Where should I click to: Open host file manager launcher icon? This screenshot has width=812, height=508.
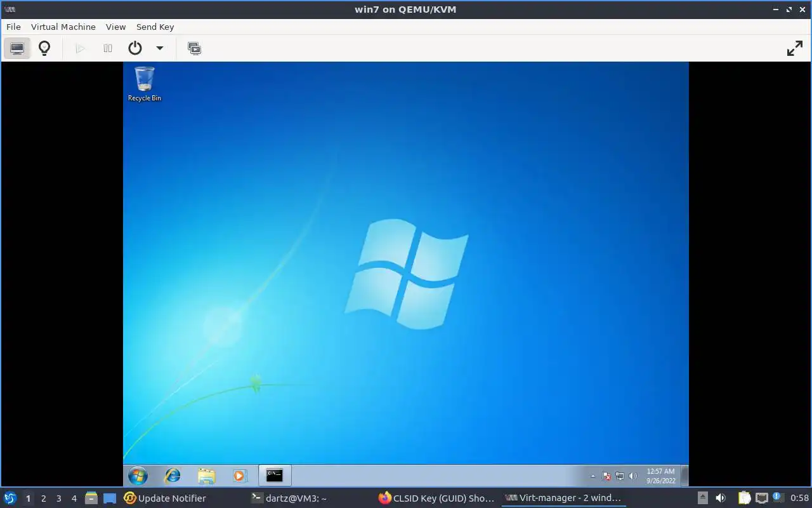coord(91,498)
